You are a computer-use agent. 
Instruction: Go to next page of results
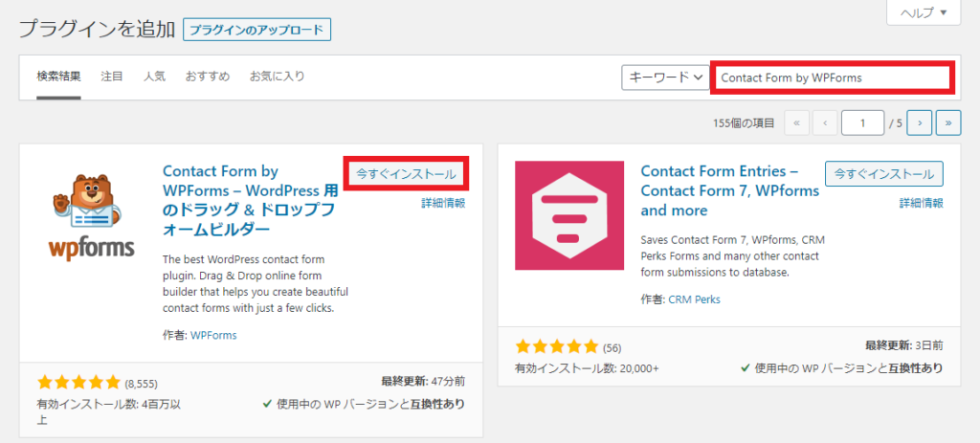point(920,123)
